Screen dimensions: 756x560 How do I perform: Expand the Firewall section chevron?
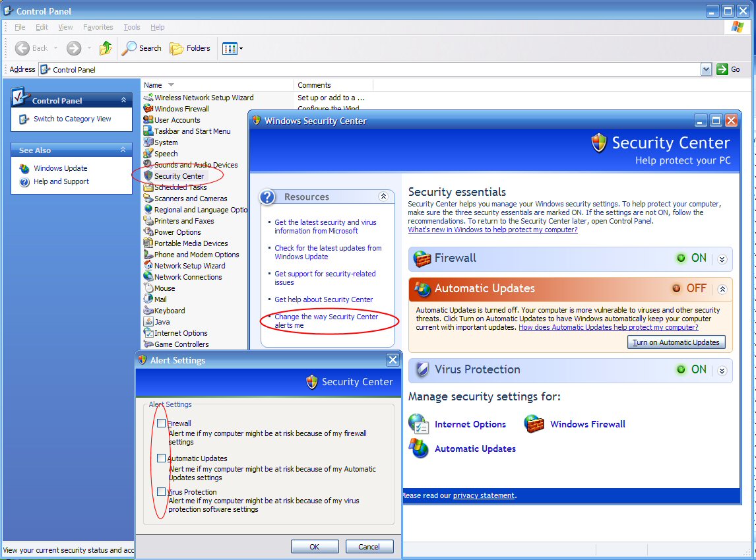722,259
